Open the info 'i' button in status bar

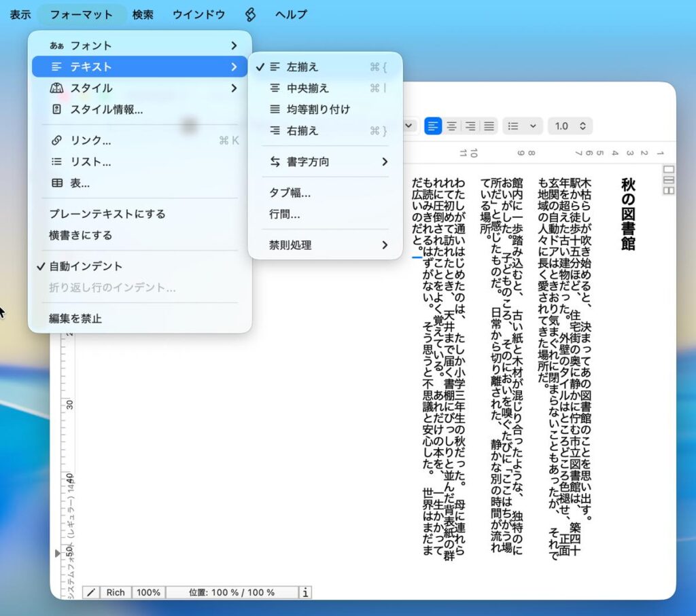coord(306,592)
